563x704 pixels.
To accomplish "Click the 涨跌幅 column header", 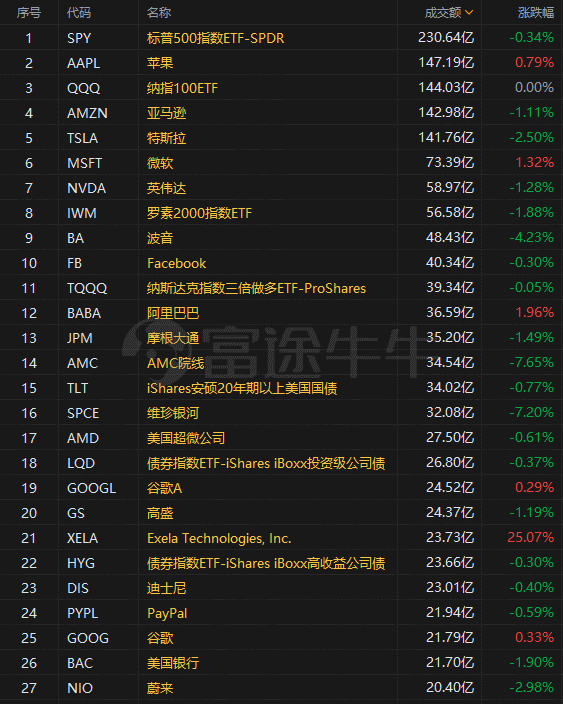I will tap(536, 13).
